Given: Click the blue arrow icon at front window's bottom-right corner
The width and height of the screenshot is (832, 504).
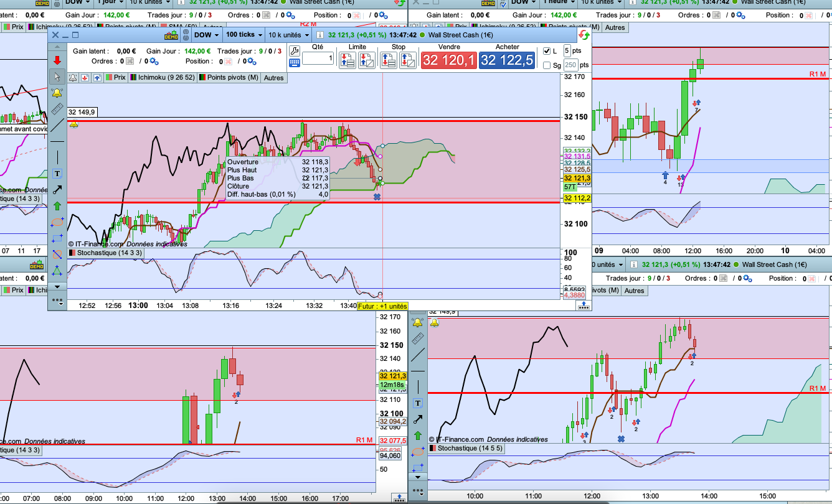Looking at the screenshot, I should (x=582, y=306).
